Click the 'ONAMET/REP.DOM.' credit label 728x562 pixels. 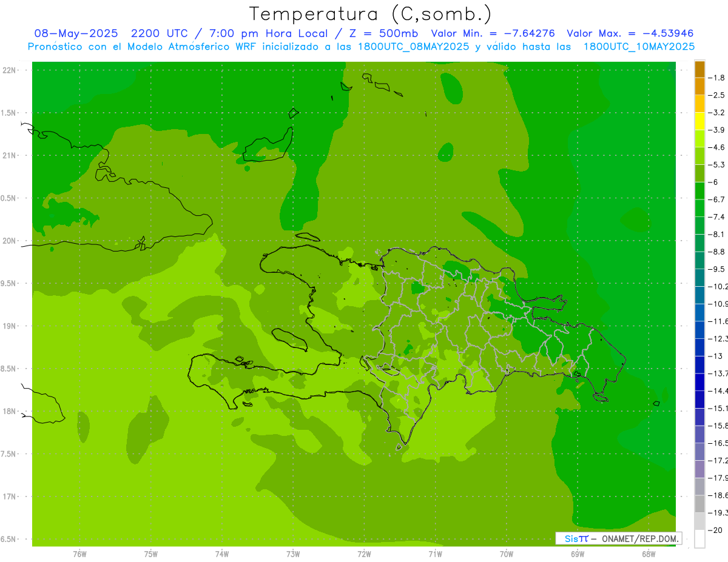pyautogui.click(x=640, y=538)
